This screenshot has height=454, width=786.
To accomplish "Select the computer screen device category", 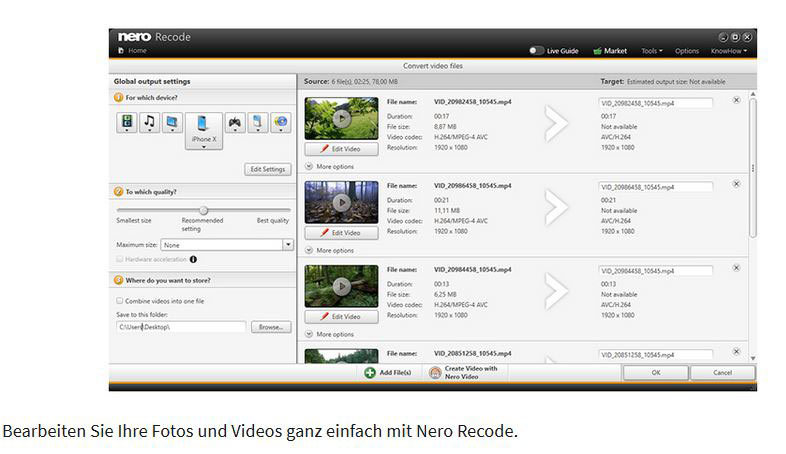I will (172, 122).
